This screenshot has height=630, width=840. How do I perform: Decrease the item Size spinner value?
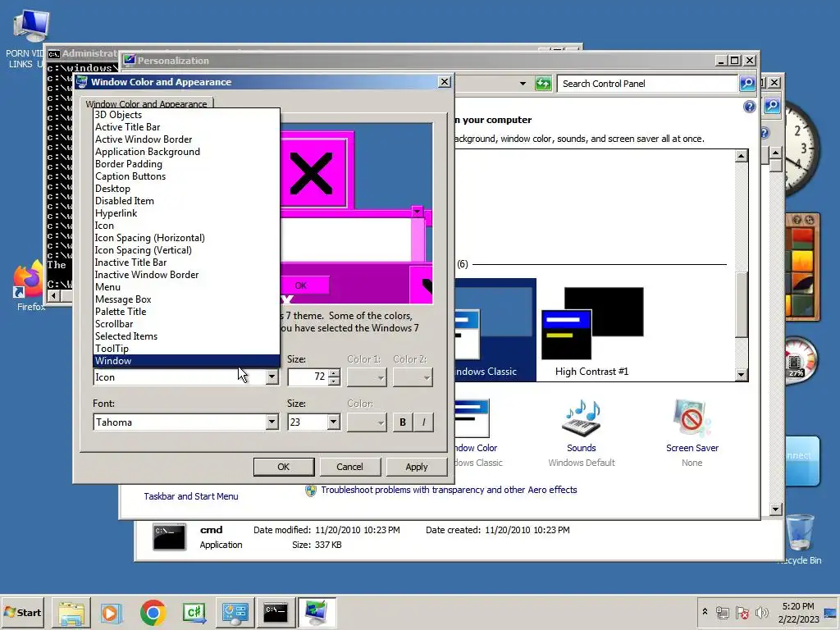point(334,381)
